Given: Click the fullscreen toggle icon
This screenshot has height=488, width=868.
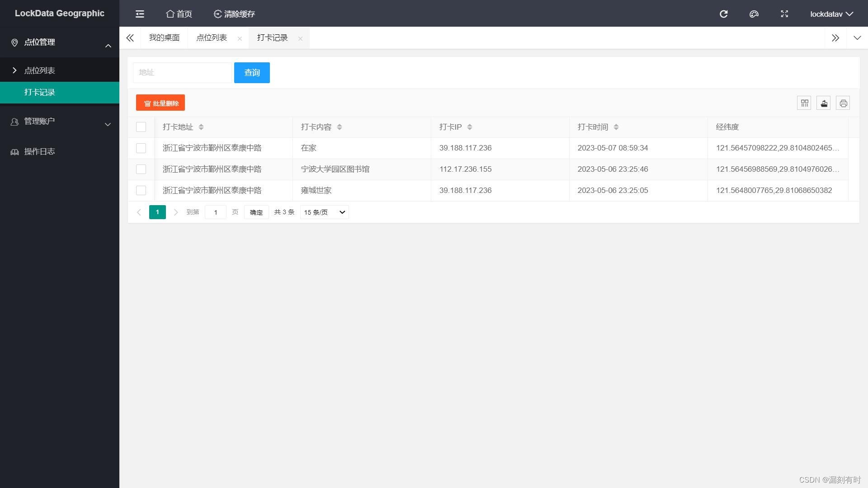Looking at the screenshot, I should click(x=785, y=13).
